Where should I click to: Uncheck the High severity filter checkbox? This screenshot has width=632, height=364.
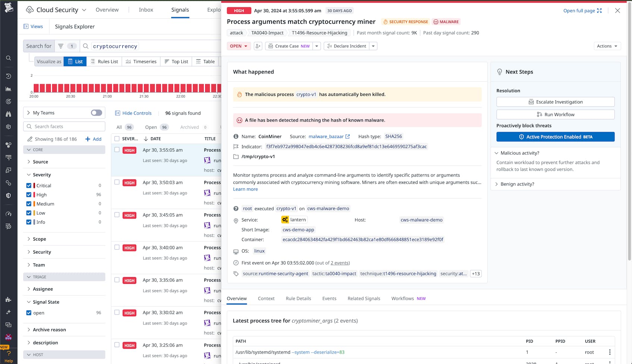[29, 194]
